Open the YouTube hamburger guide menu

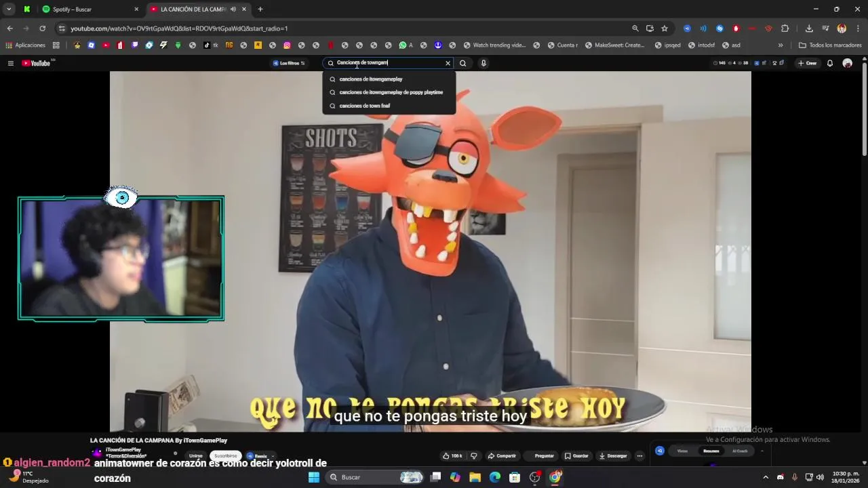[10, 63]
